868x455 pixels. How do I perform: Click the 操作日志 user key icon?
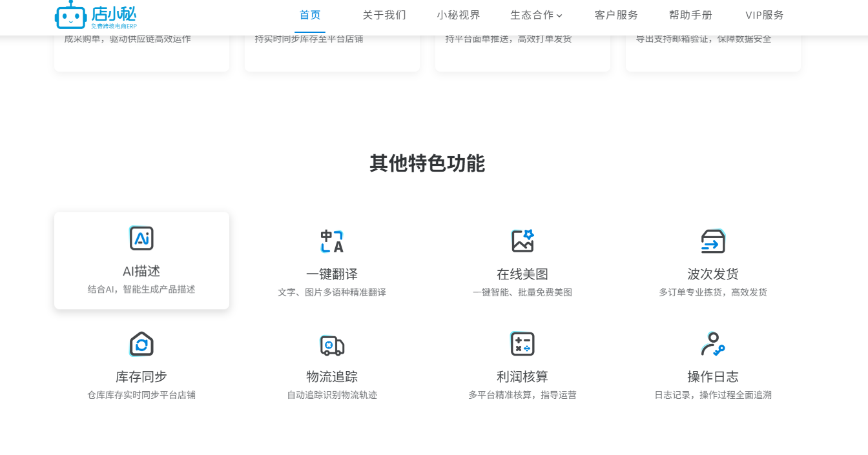click(x=713, y=344)
